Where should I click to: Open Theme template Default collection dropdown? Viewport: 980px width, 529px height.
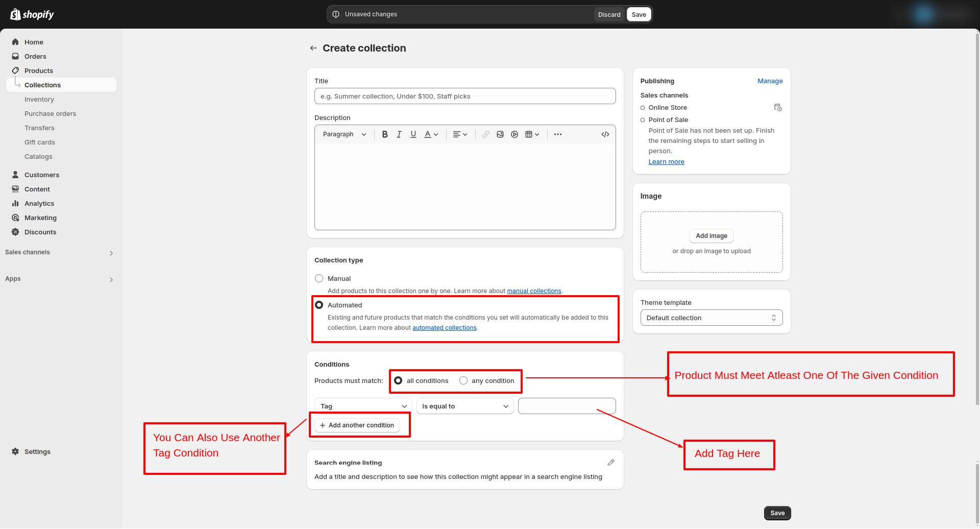(712, 318)
